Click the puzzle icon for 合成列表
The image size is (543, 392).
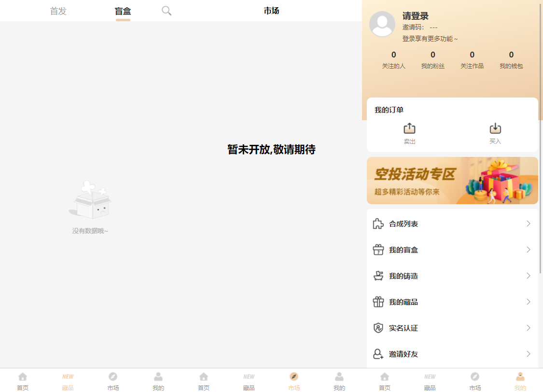click(x=378, y=224)
